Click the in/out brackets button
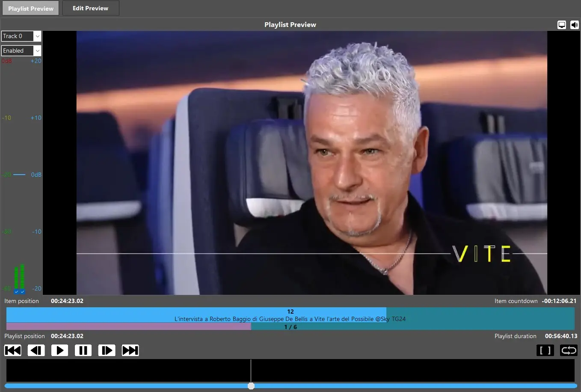This screenshot has height=392, width=581. tap(545, 350)
